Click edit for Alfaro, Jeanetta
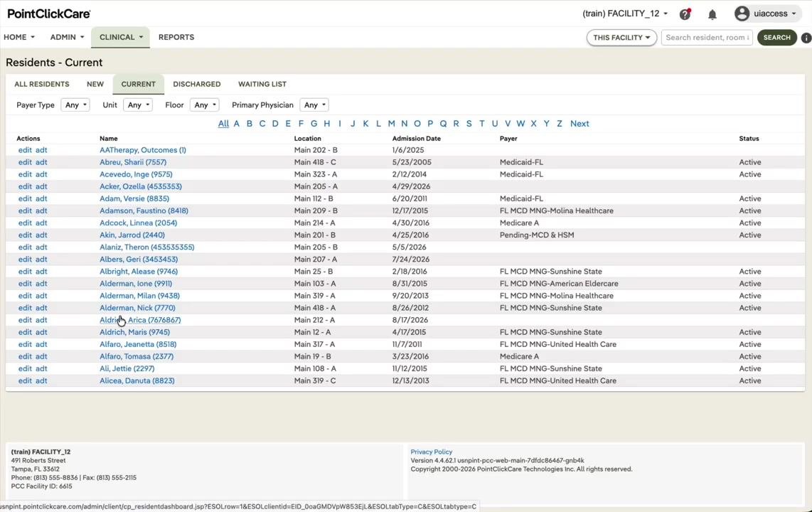812x512 pixels. pos(25,344)
